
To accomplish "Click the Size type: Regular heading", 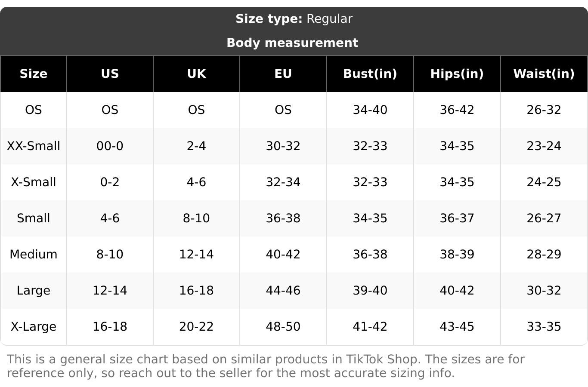I will click(294, 19).
